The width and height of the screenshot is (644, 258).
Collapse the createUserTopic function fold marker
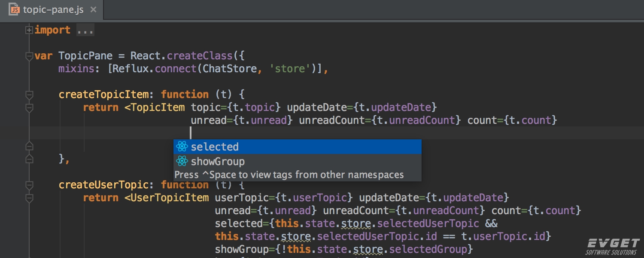click(29, 185)
